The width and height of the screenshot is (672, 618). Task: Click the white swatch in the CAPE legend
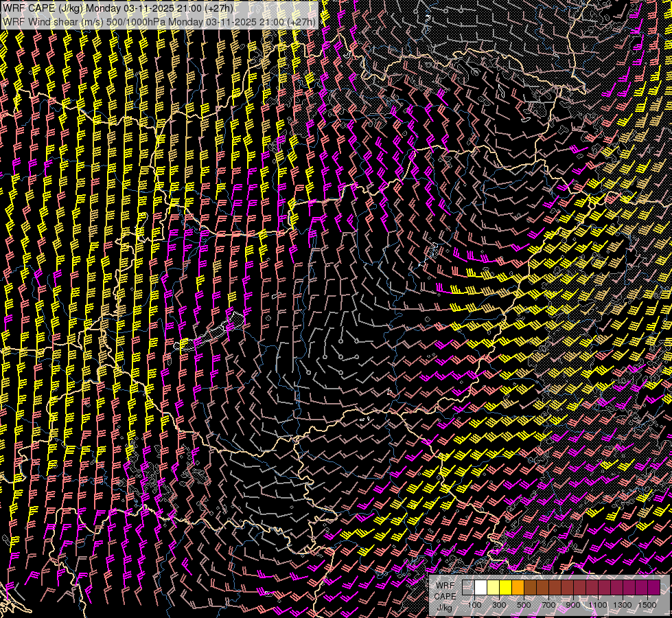coord(480,587)
